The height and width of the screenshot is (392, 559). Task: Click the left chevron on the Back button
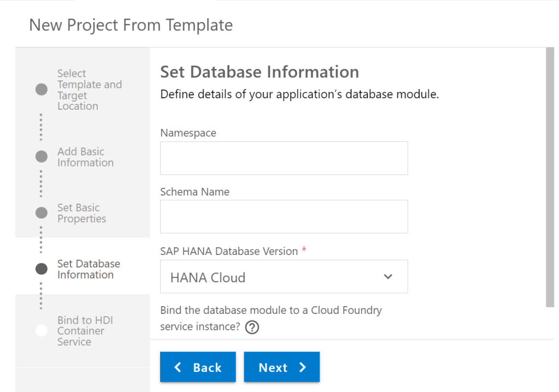point(178,367)
